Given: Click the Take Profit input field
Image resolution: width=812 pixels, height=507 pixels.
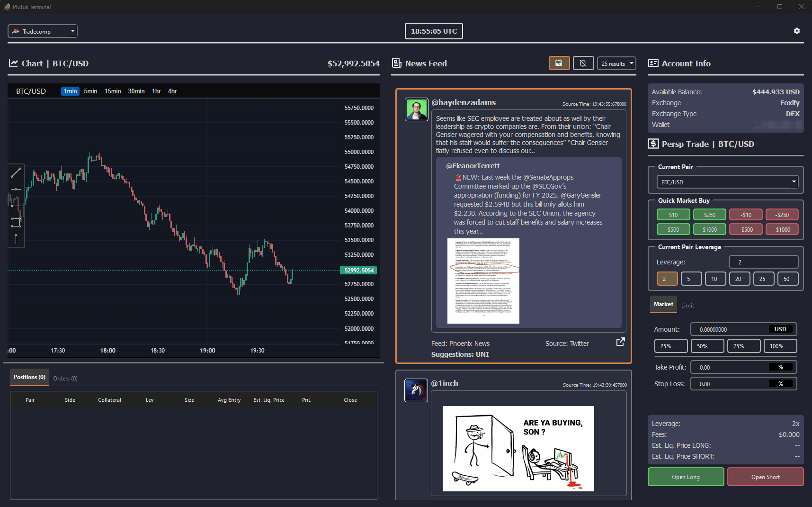Looking at the screenshot, I should [x=729, y=367].
